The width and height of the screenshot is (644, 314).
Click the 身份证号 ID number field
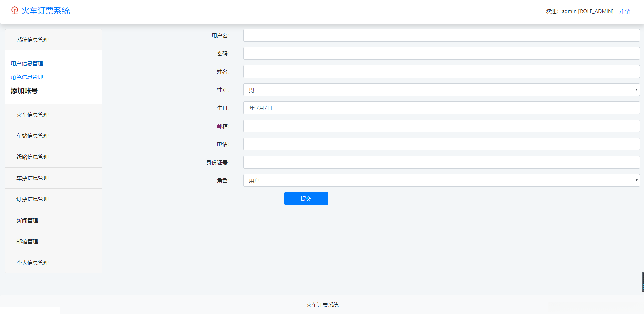pos(441,162)
